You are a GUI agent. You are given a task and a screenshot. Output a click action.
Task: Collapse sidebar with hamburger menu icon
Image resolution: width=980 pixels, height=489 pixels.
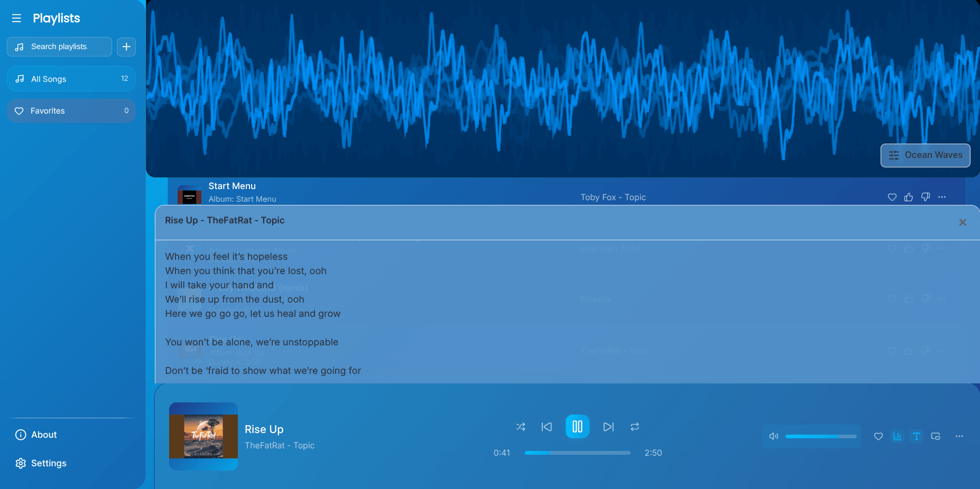(x=16, y=18)
